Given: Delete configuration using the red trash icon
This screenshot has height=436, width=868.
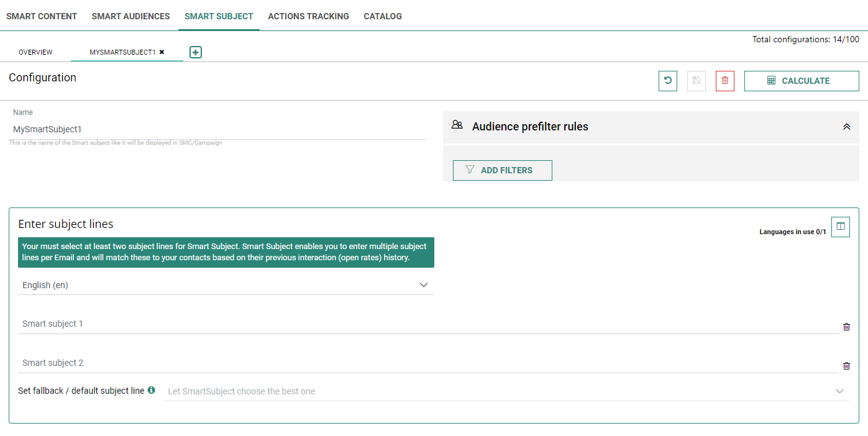Looking at the screenshot, I should pos(725,81).
